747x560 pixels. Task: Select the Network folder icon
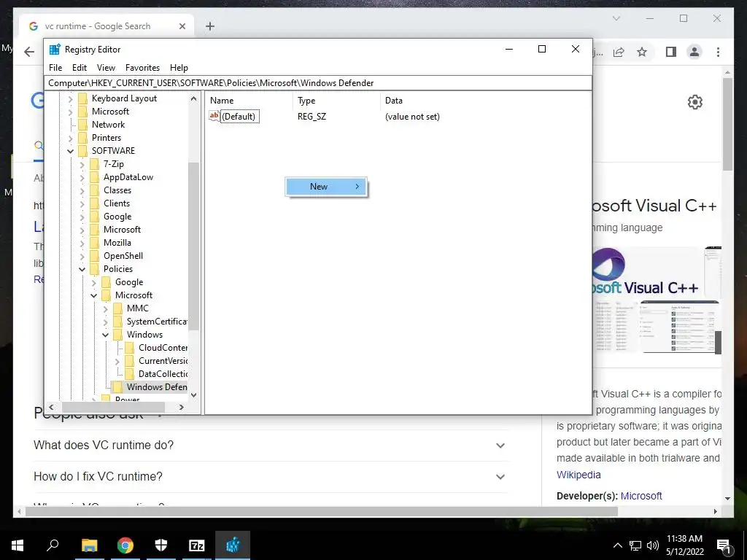[x=83, y=125]
